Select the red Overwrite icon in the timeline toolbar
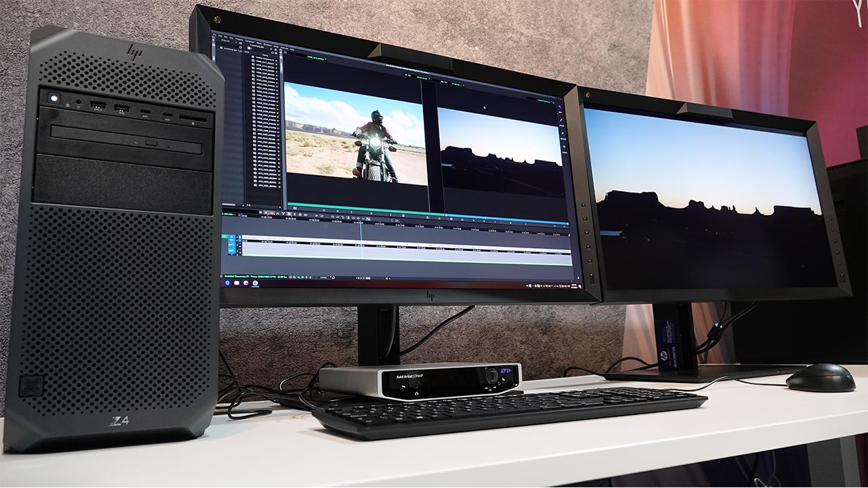The height and width of the screenshot is (488, 868). tap(272, 212)
